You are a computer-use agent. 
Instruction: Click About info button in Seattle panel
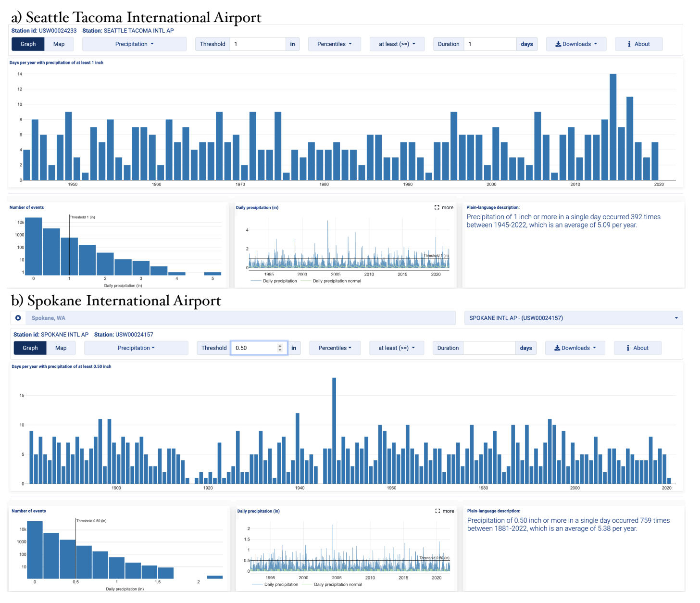(638, 44)
